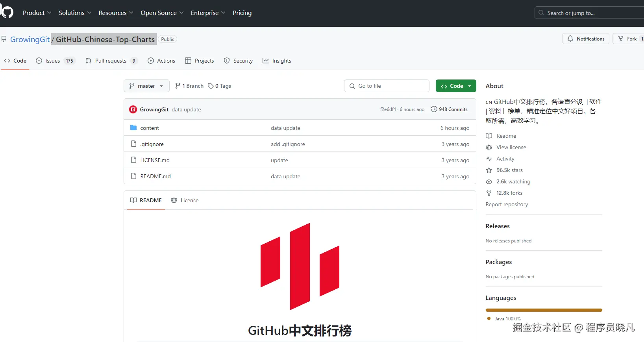The width and height of the screenshot is (644, 342).
Task: Switch to the Code tab
Action: [x=15, y=61]
